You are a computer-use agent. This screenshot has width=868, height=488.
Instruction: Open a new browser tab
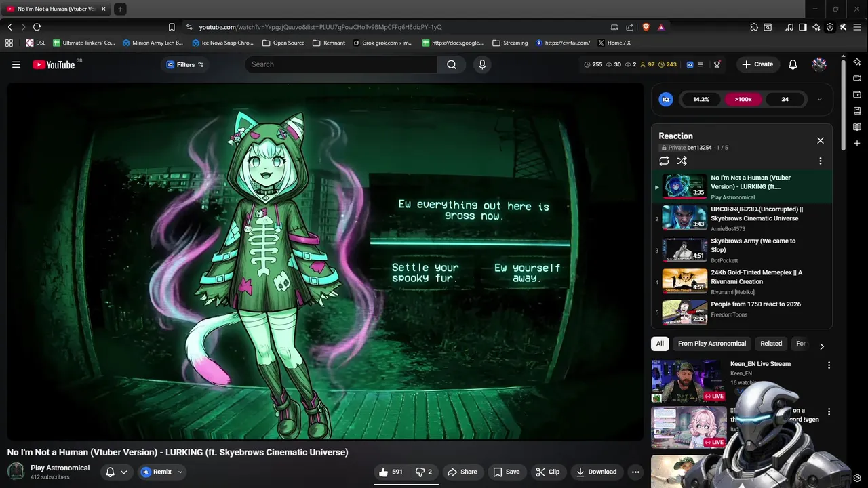click(x=119, y=9)
